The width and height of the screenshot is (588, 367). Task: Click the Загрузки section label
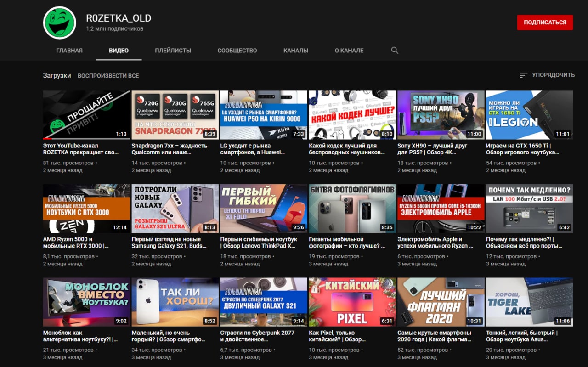57,76
